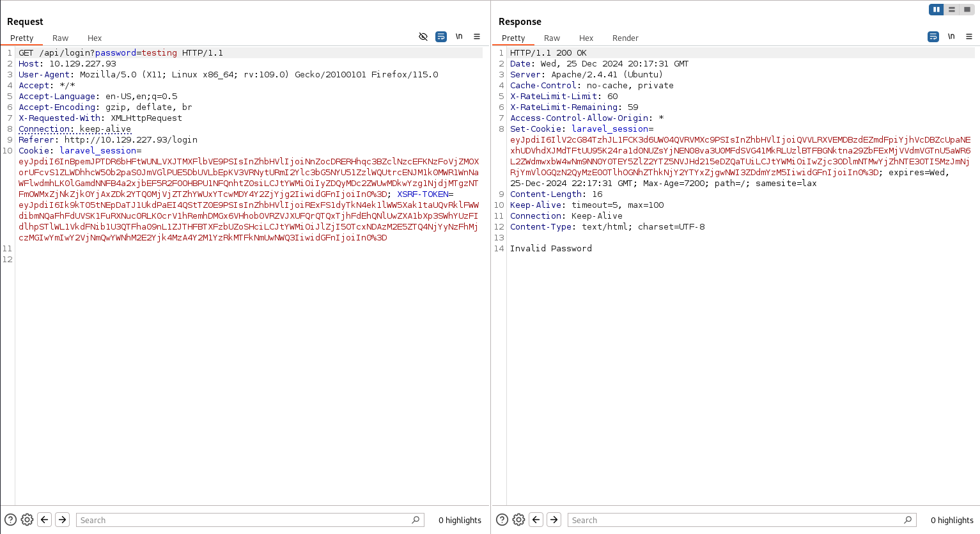The width and height of the screenshot is (980, 534).
Task: Open help icon below Response panel
Action: click(502, 520)
